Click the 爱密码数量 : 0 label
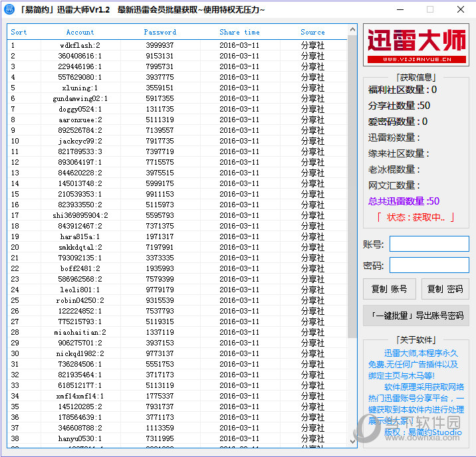Image resolution: width=476 pixels, height=457 pixels. click(x=398, y=122)
